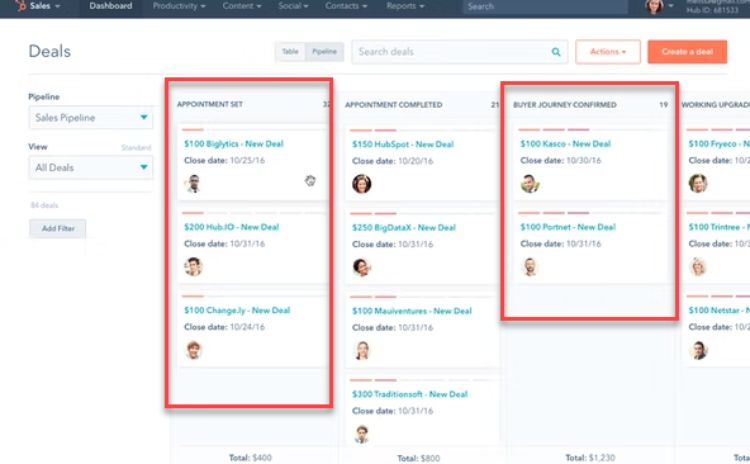Switch to Pipeline view
This screenshot has height=464, width=750.
pos(324,52)
